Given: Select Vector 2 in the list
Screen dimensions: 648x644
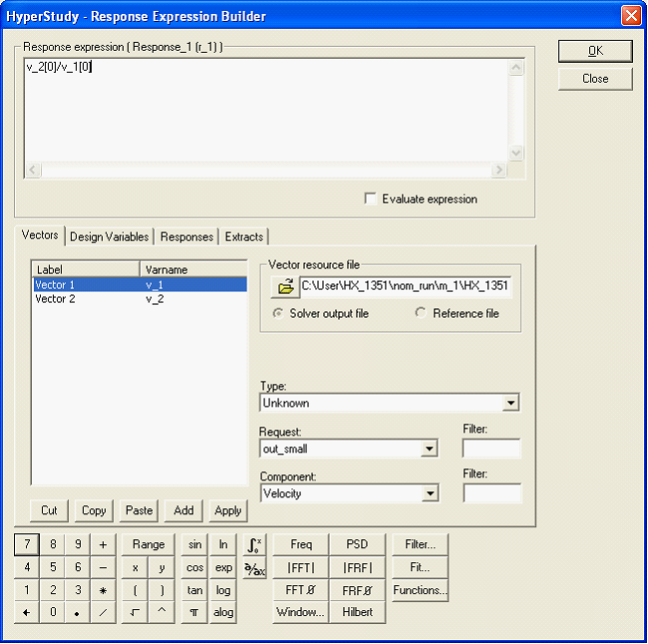Looking at the screenshot, I should 57,299.
